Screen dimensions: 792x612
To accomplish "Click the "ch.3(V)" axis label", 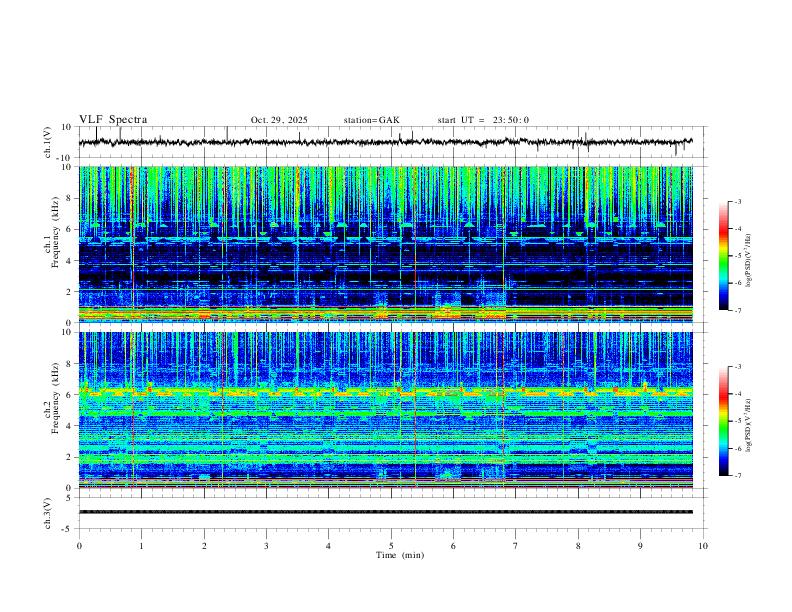I will click(x=47, y=514).
